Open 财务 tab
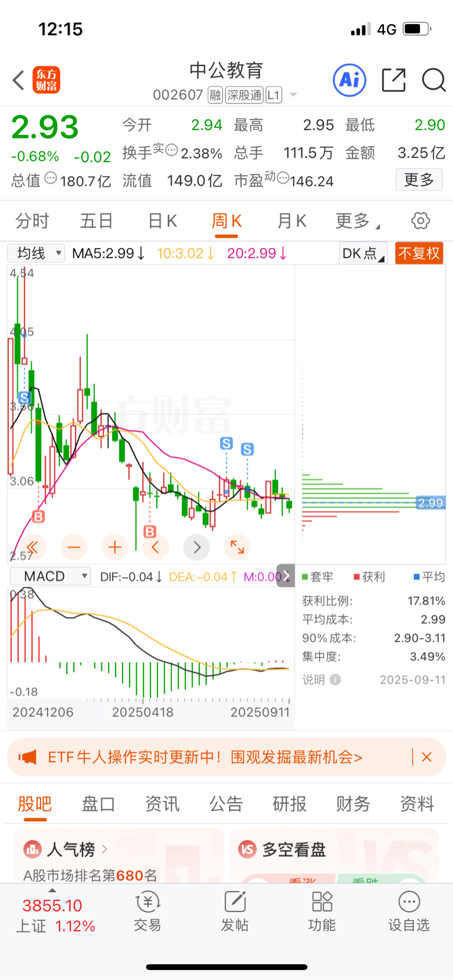The image size is (453, 980). click(353, 804)
